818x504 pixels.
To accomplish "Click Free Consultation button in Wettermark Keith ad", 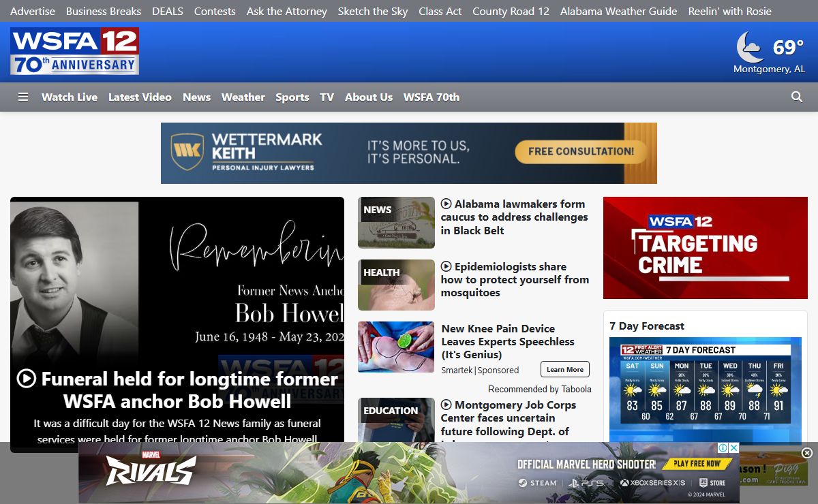I will 581,152.
